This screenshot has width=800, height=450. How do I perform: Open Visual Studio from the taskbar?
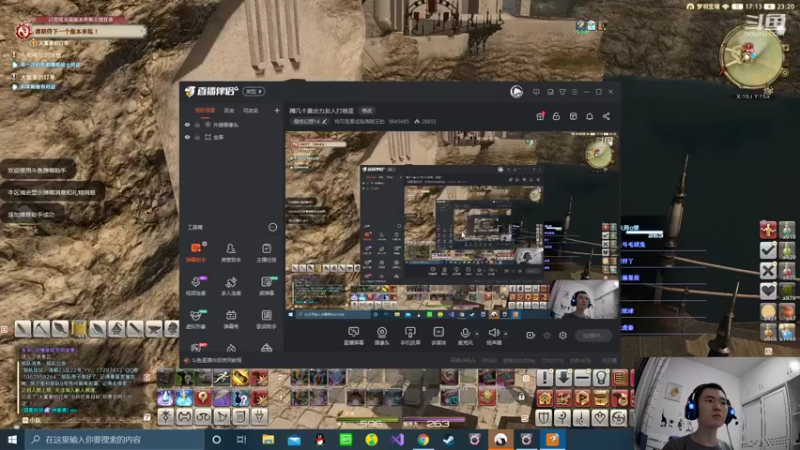(397, 439)
